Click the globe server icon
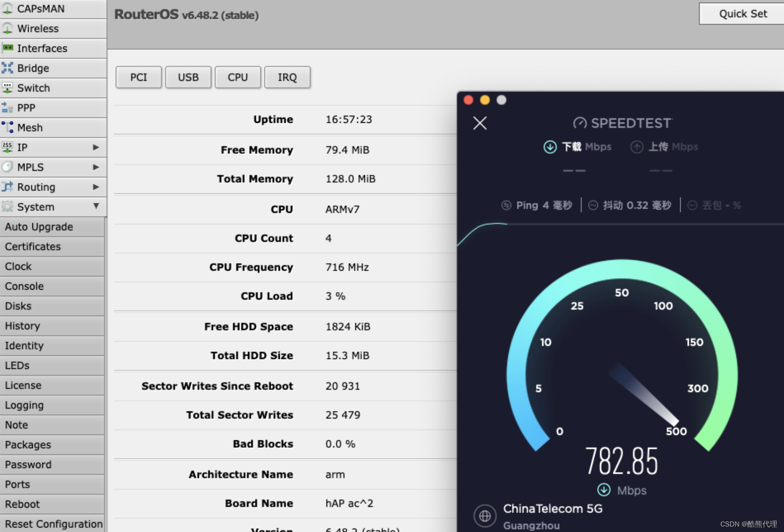Image resolution: width=784 pixels, height=532 pixels. tap(485, 516)
